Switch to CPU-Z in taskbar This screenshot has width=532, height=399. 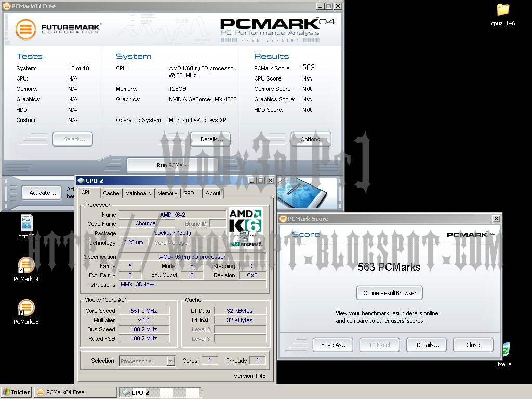[161, 392]
